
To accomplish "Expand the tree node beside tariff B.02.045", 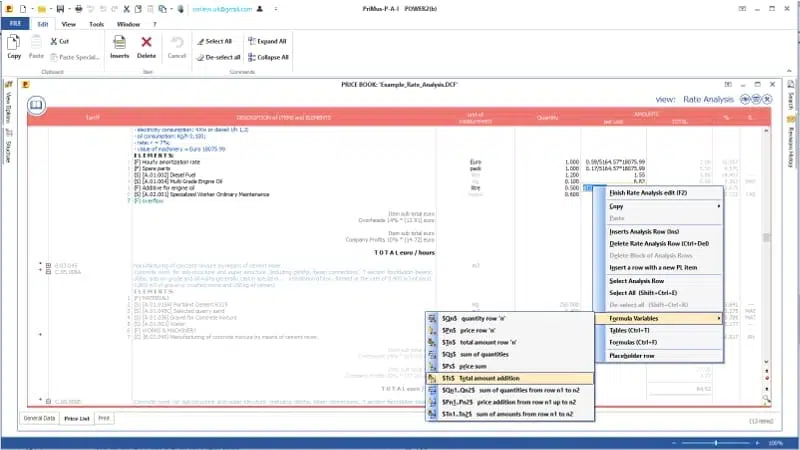I will (x=48, y=266).
